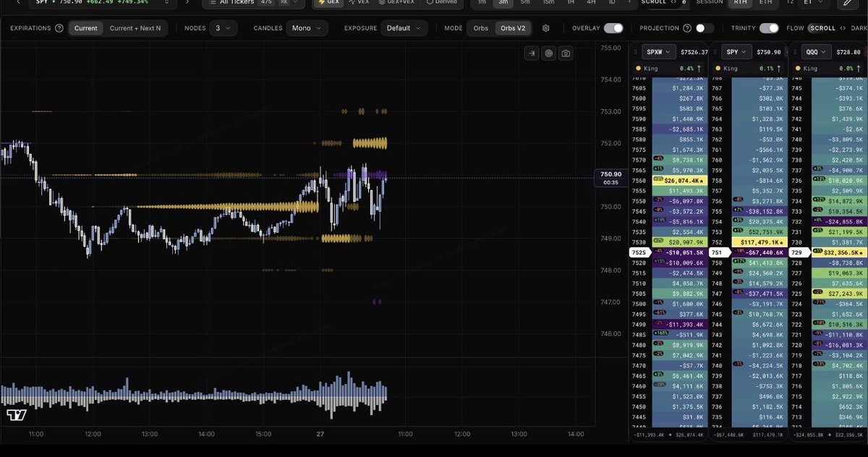Click the pencil edit icon at top right
The height and width of the screenshot is (457, 868).
(x=848, y=3)
